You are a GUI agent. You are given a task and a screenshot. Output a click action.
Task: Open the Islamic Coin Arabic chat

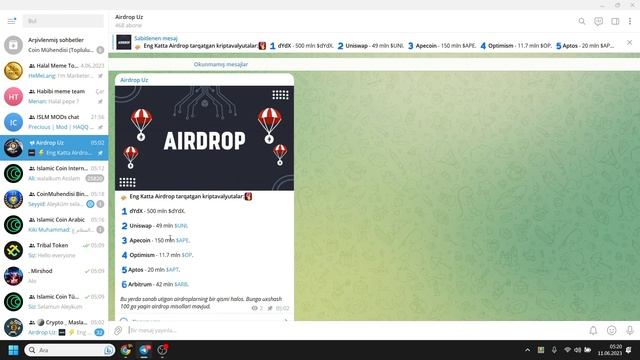54,225
